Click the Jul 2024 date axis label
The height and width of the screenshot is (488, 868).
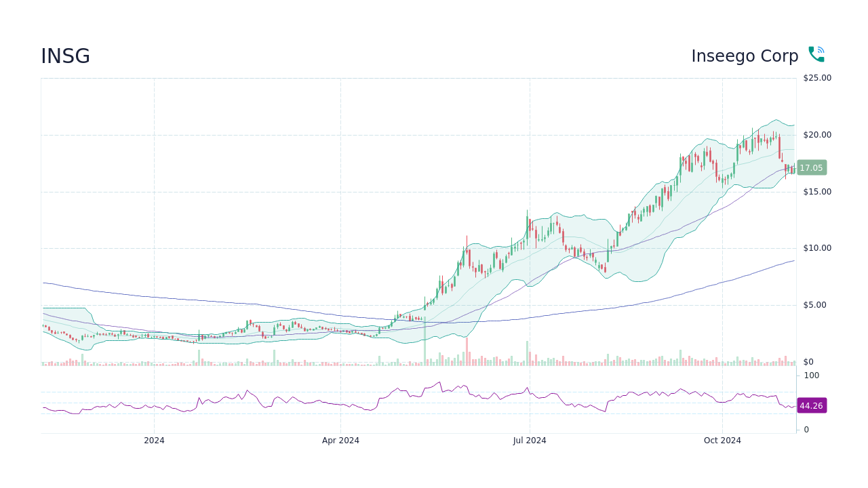[x=530, y=441]
